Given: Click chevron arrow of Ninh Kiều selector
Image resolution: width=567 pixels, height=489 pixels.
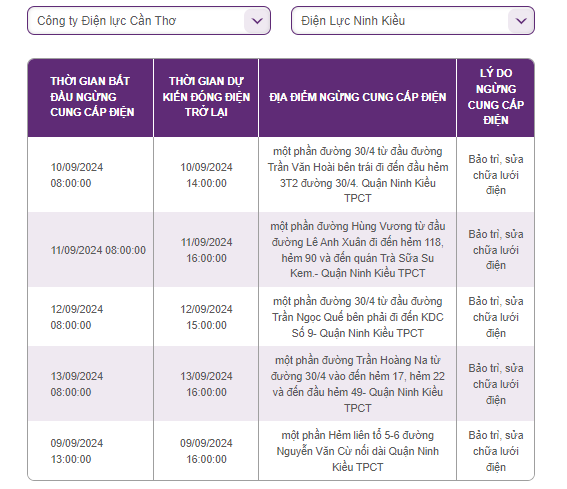Looking at the screenshot, I should (521, 21).
